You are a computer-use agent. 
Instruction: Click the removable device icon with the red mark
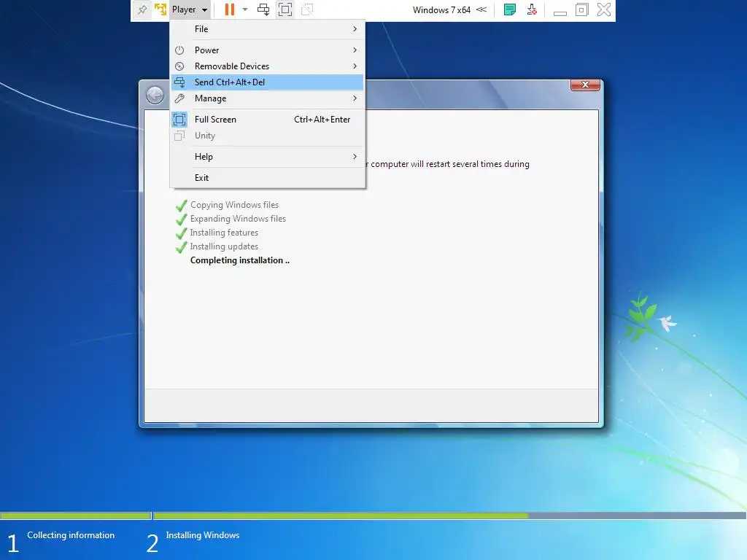click(532, 9)
